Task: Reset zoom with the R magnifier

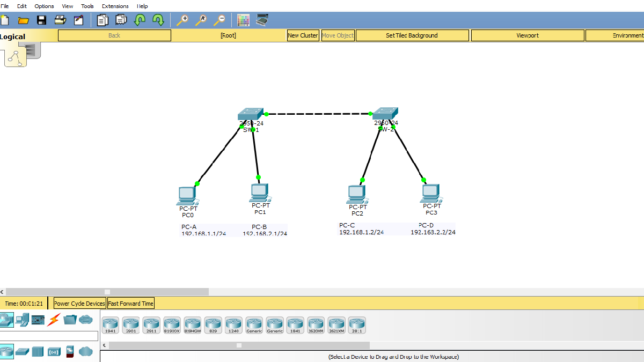Action: [x=201, y=20]
